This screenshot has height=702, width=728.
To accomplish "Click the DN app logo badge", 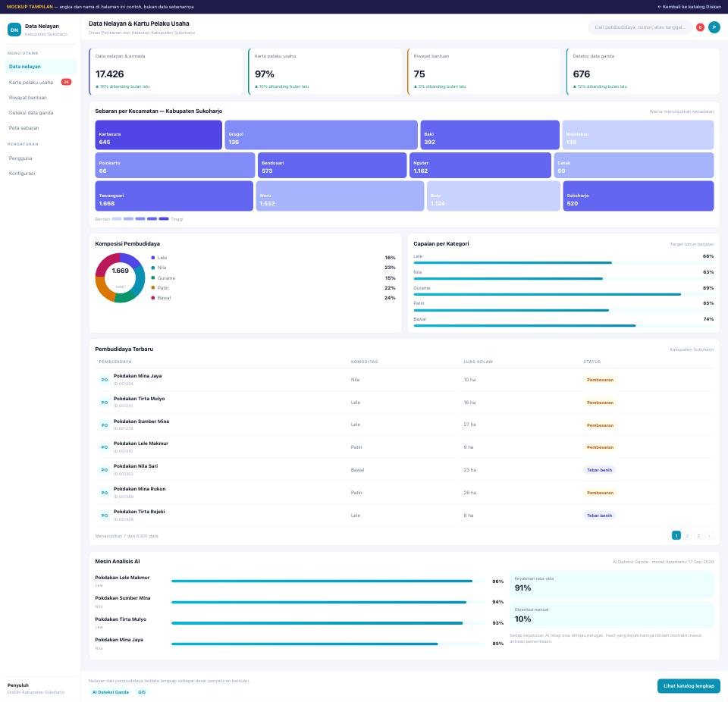I will (14, 30).
